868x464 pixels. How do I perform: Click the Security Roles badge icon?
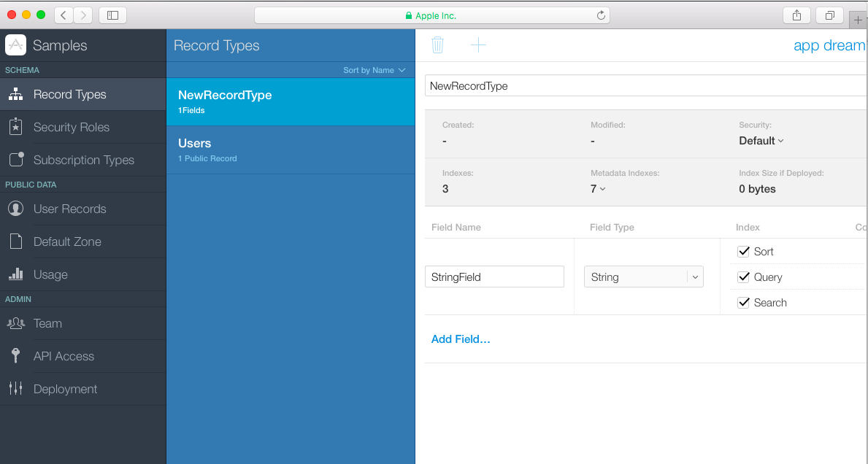click(15, 127)
